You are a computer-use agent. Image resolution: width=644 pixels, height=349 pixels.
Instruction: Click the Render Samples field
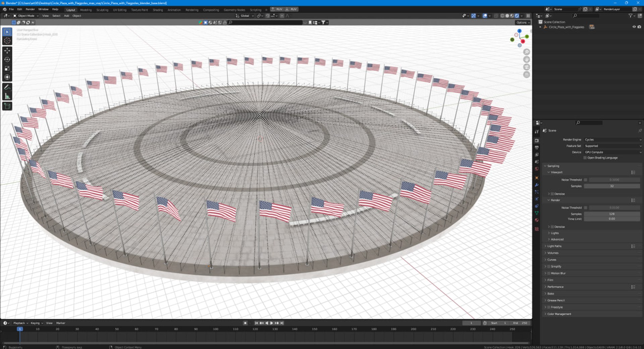point(612,214)
